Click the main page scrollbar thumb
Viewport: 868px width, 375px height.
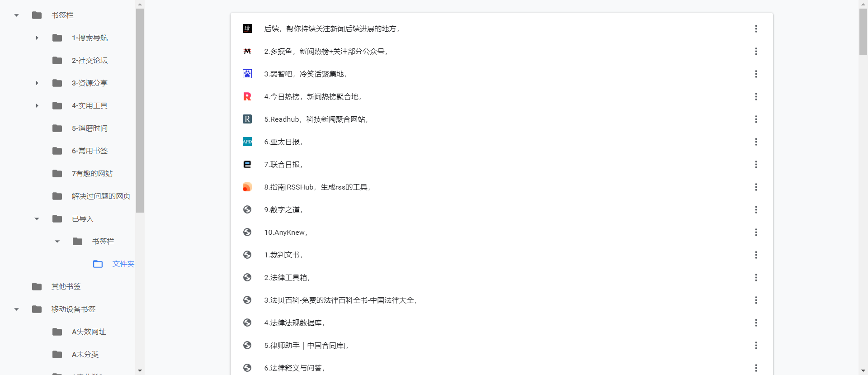pyautogui.click(x=863, y=32)
